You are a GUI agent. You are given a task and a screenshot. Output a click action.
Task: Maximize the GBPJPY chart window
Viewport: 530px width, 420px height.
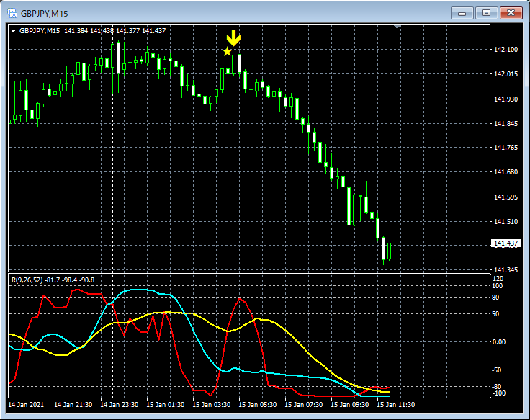pyautogui.click(x=487, y=13)
